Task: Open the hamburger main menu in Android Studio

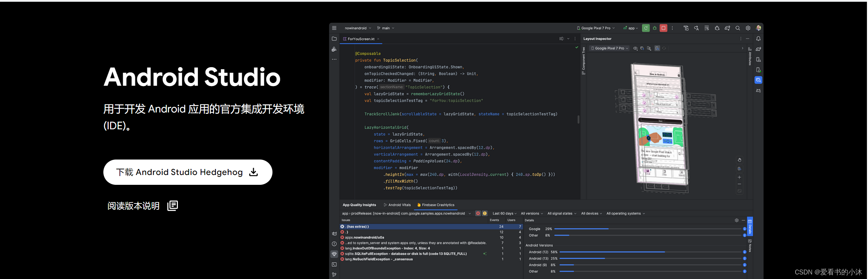Action: 334,28
